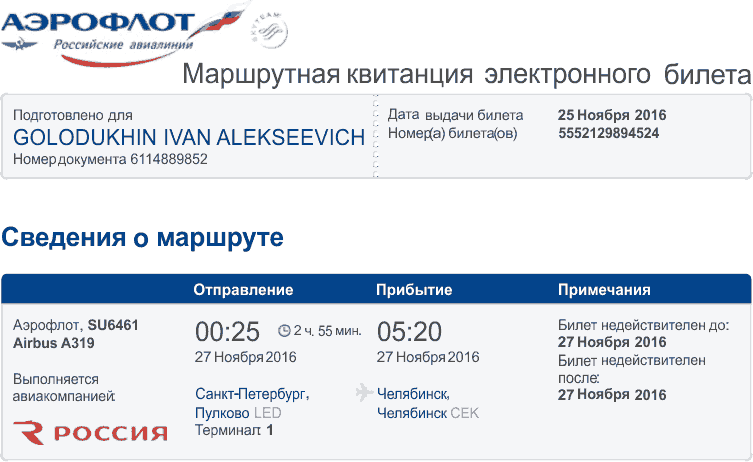Screen dimensions: 753x462
Task: Click the departure time 00:25
Action: tap(227, 331)
